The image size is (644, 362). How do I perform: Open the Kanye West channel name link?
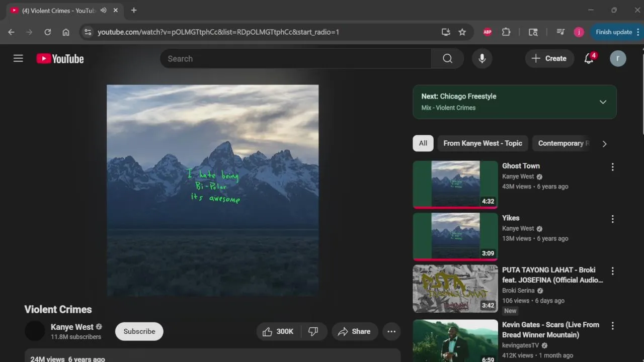pos(72,327)
